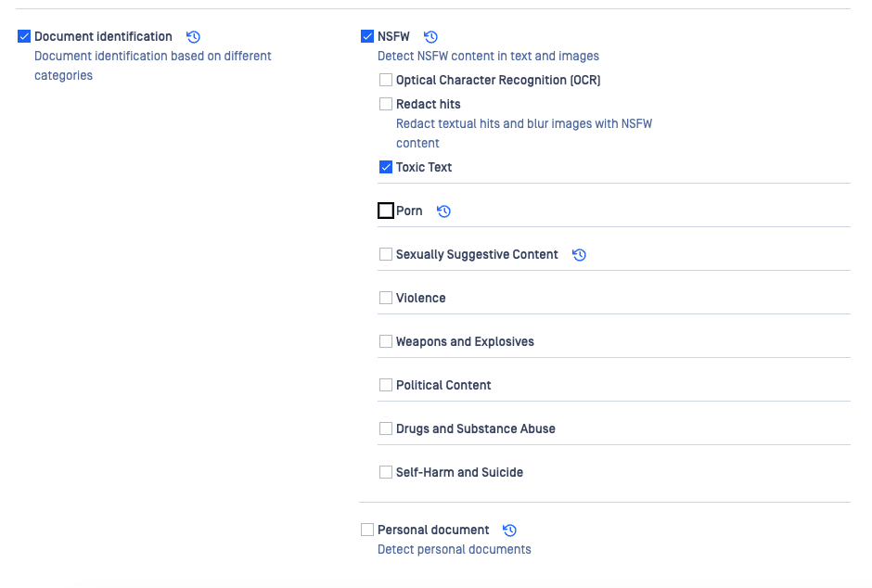Check the Weapons and Explosives checkbox
This screenshot has width=872, height=588.
coord(386,342)
